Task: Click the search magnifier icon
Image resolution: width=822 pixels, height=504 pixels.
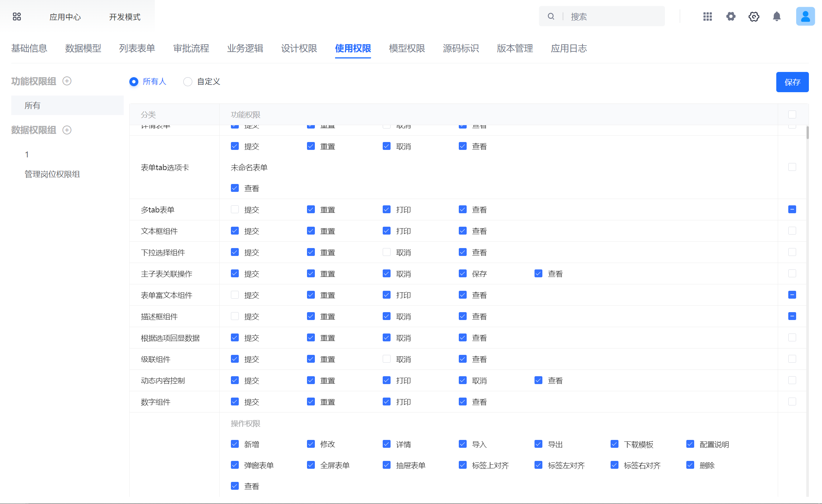Action: pyautogui.click(x=551, y=16)
